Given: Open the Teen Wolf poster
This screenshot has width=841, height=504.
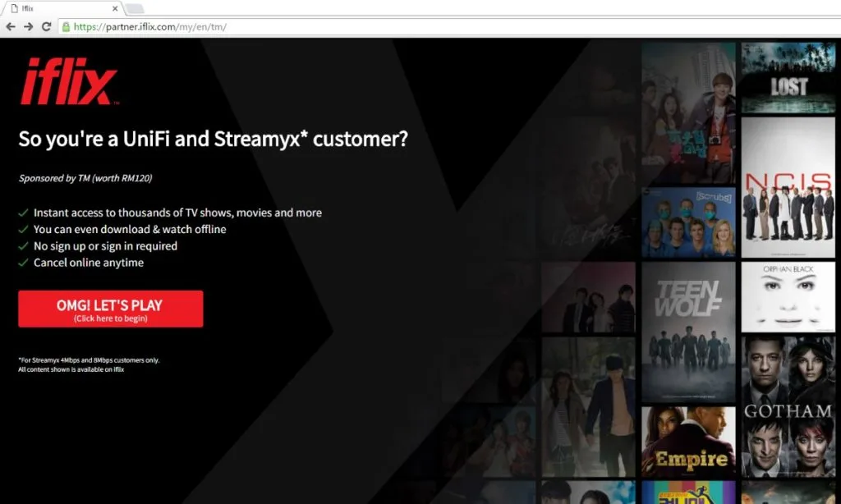Looking at the screenshot, I should click(x=689, y=332).
